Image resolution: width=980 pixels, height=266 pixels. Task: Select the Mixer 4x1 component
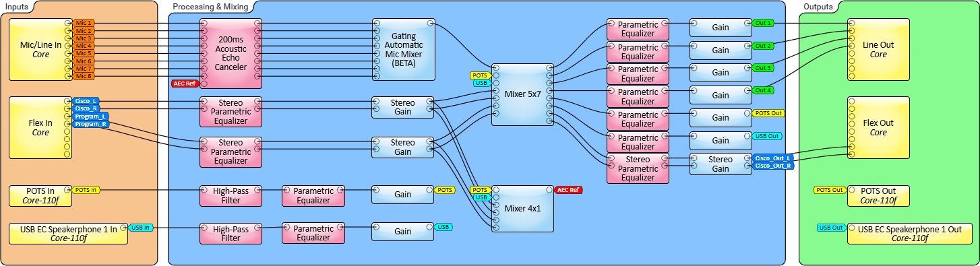522,209
